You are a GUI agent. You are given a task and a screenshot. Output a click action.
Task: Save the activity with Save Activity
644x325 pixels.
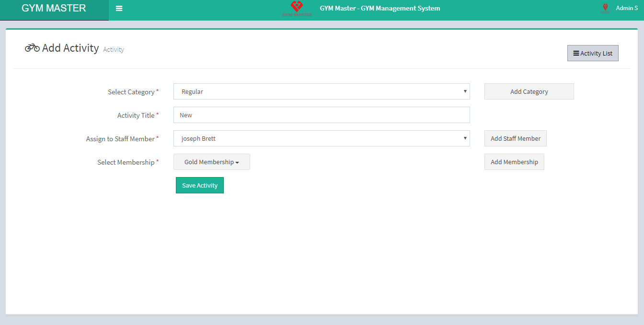(x=199, y=186)
